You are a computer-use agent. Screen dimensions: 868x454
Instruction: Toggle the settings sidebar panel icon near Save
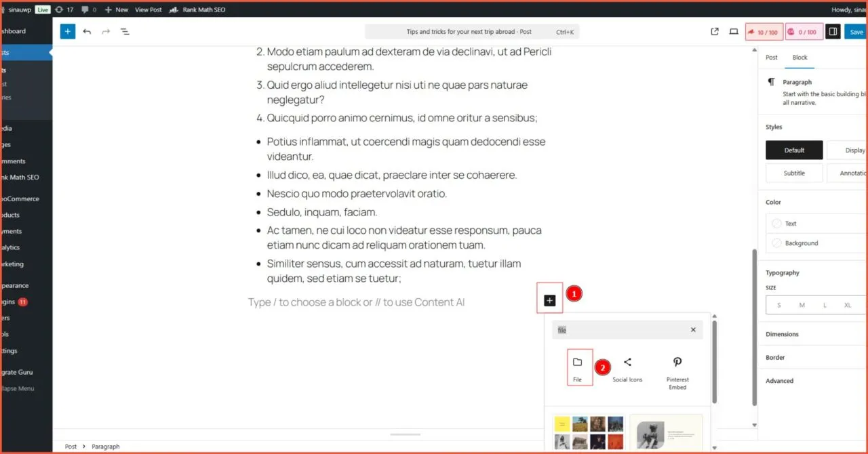point(833,31)
